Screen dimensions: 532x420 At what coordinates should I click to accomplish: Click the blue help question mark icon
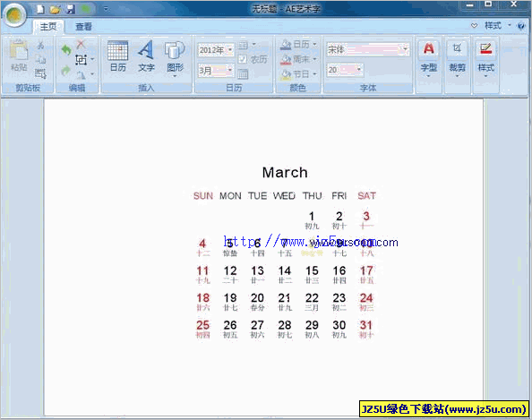[520, 26]
